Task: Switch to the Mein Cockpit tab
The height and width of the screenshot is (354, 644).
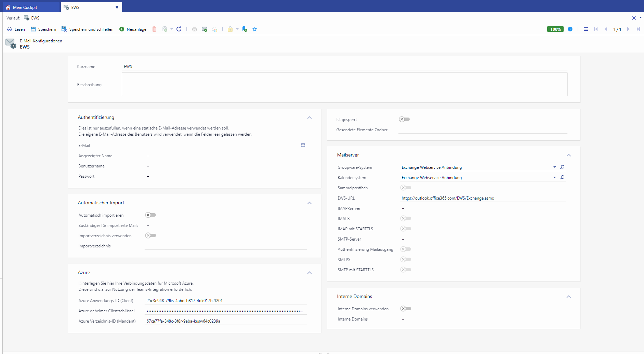Action: (25, 7)
